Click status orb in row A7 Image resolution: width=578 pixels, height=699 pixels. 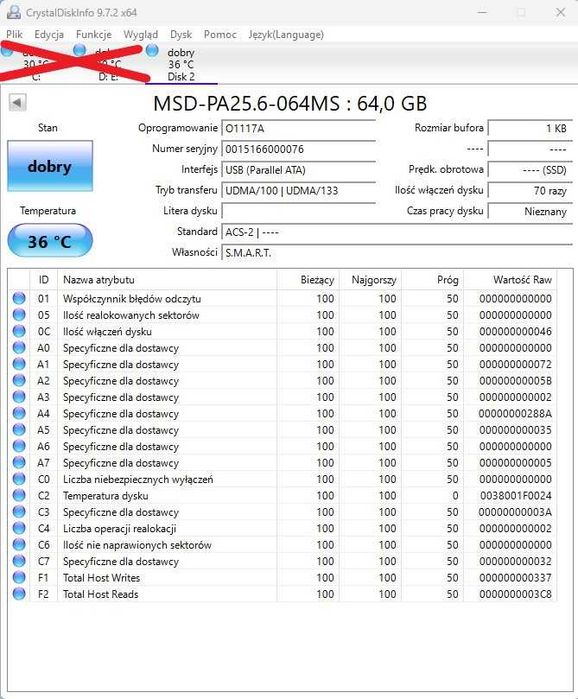[x=19, y=462]
